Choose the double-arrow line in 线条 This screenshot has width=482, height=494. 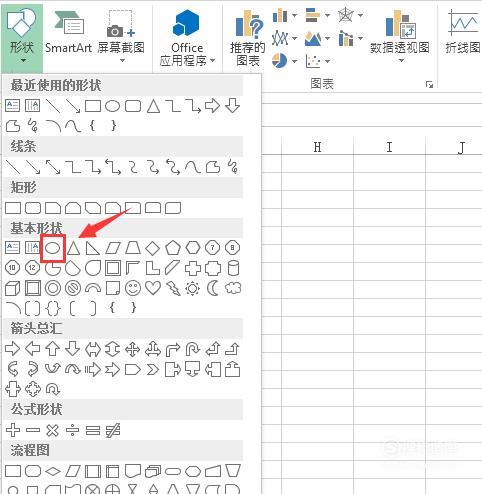click(53, 167)
